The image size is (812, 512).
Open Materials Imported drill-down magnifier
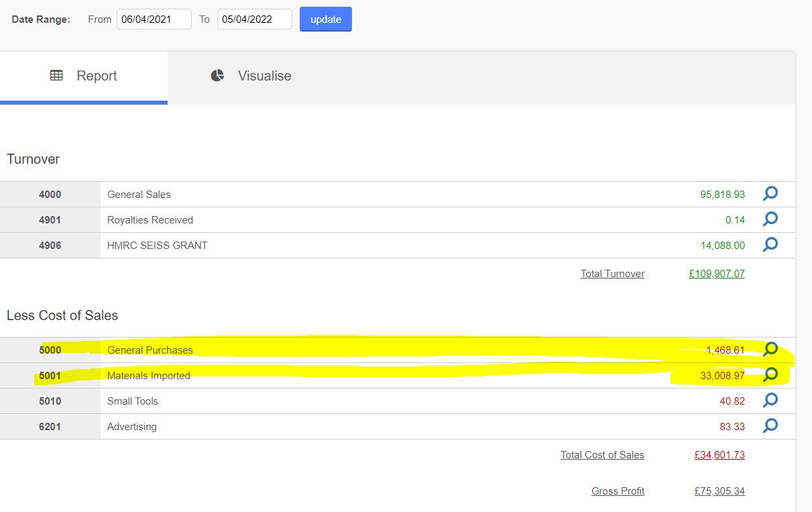770,375
